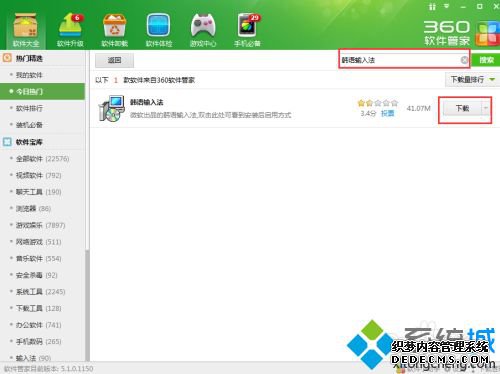The width and height of the screenshot is (500, 374).
Task: Open 全部软件 (22576) category
Action: coord(43,159)
